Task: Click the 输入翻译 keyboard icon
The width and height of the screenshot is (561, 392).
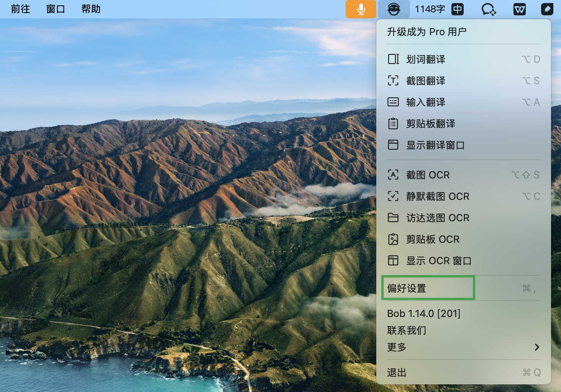Action: click(x=393, y=102)
